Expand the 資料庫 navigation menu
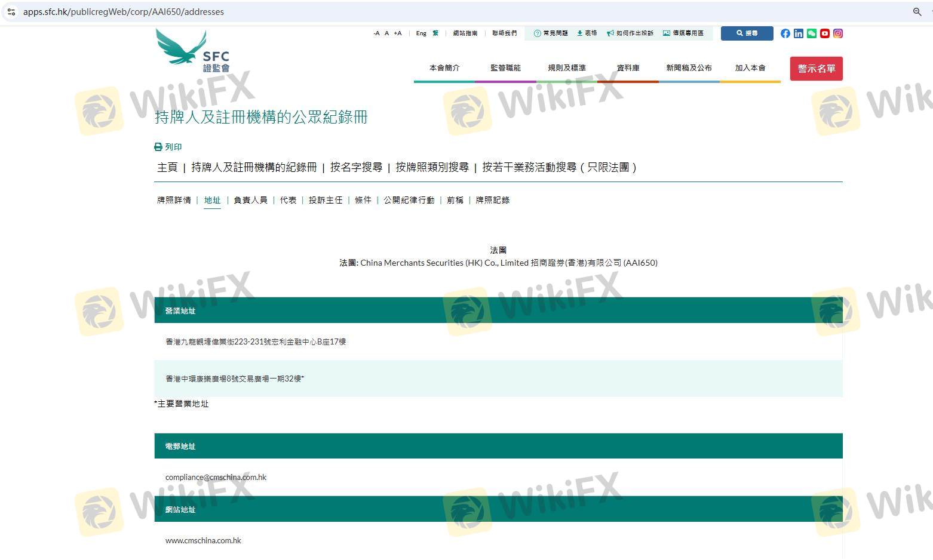The height and width of the screenshot is (560, 933). pos(628,68)
